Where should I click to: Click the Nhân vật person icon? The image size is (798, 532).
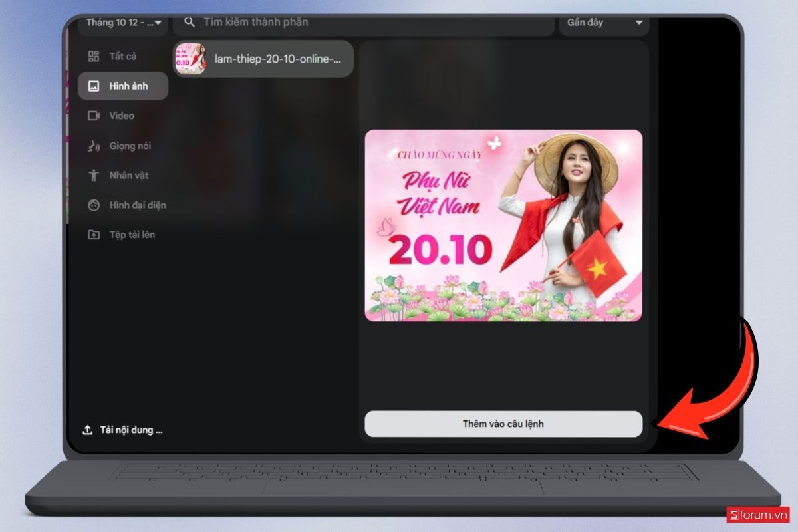[94, 176]
